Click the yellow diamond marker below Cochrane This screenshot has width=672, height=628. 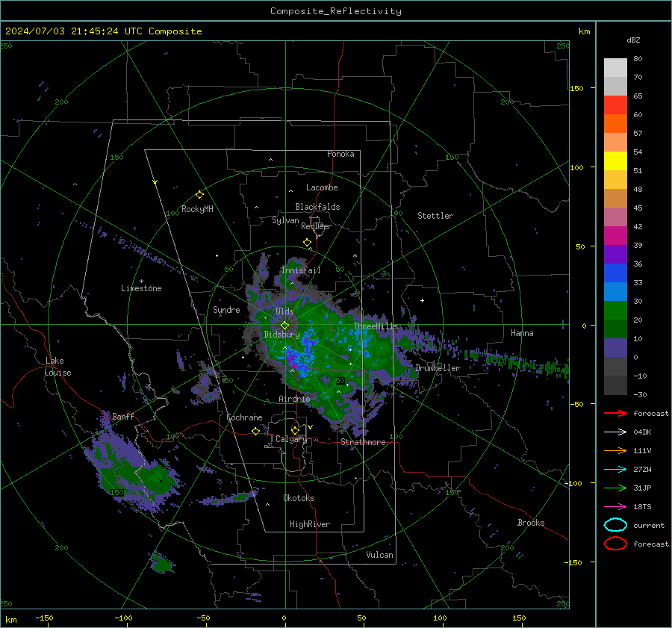[256, 431]
